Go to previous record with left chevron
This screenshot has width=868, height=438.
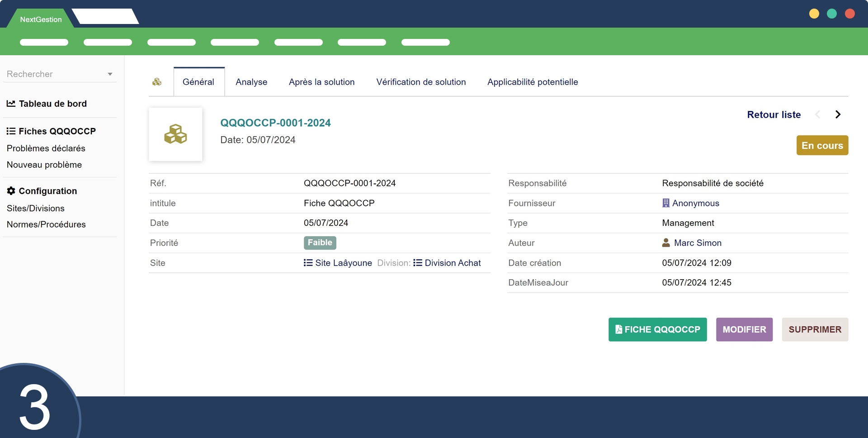point(817,114)
